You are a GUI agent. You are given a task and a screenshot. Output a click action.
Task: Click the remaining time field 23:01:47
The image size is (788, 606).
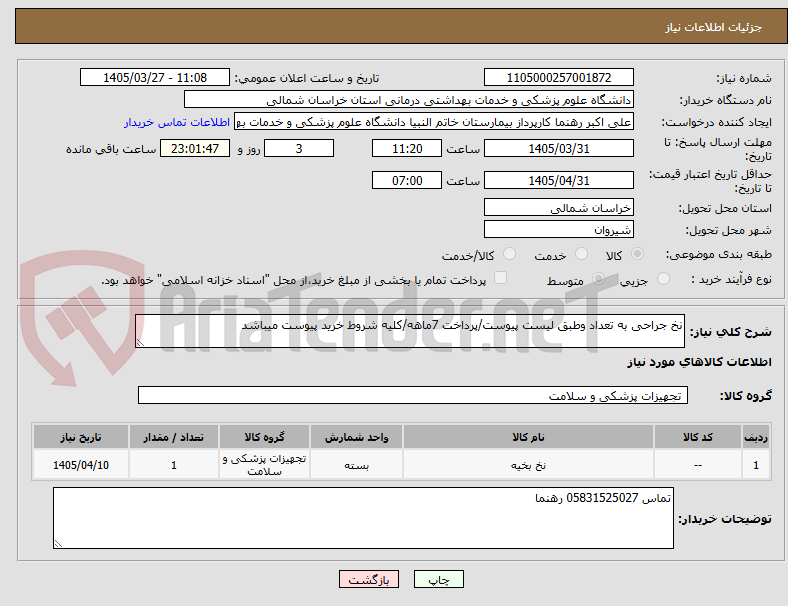coord(195,149)
